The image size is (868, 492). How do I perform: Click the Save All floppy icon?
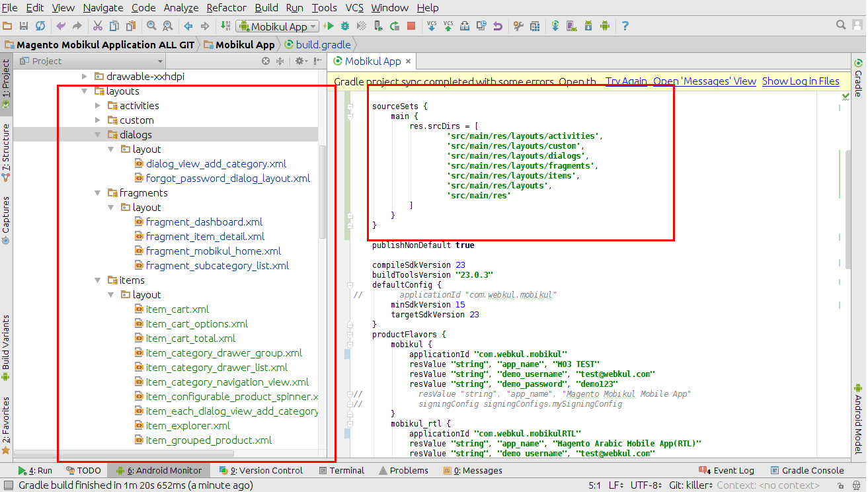(23, 26)
